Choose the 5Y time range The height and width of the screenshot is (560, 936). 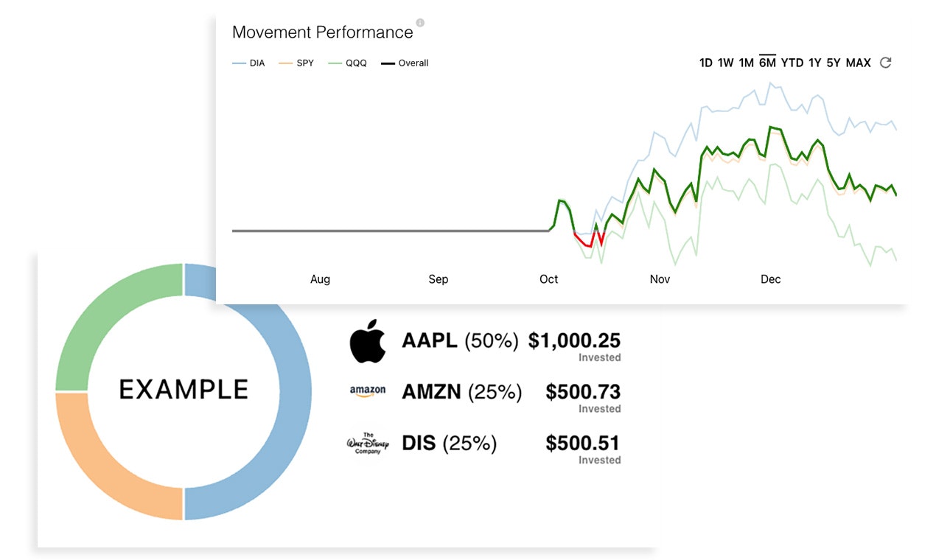(x=834, y=63)
